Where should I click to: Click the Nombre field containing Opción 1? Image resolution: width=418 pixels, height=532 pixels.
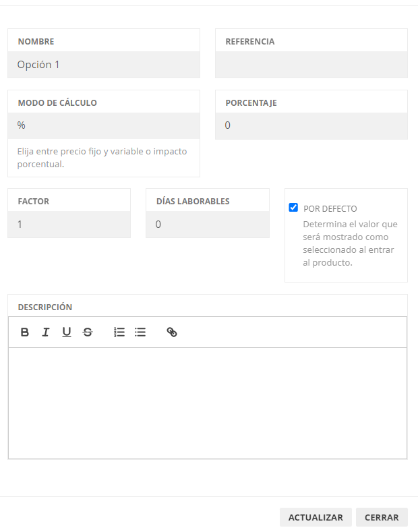coord(104,65)
